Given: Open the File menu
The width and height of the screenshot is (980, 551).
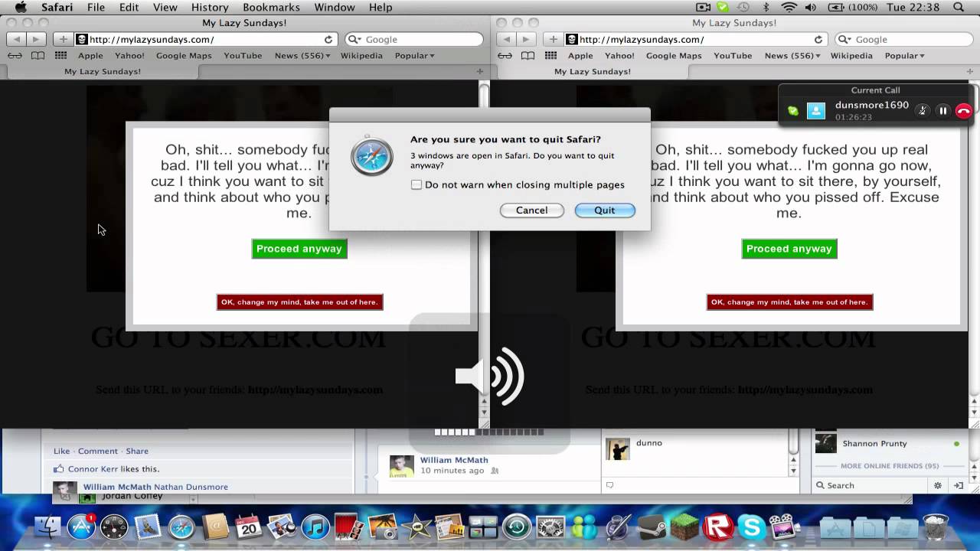Looking at the screenshot, I should (96, 7).
